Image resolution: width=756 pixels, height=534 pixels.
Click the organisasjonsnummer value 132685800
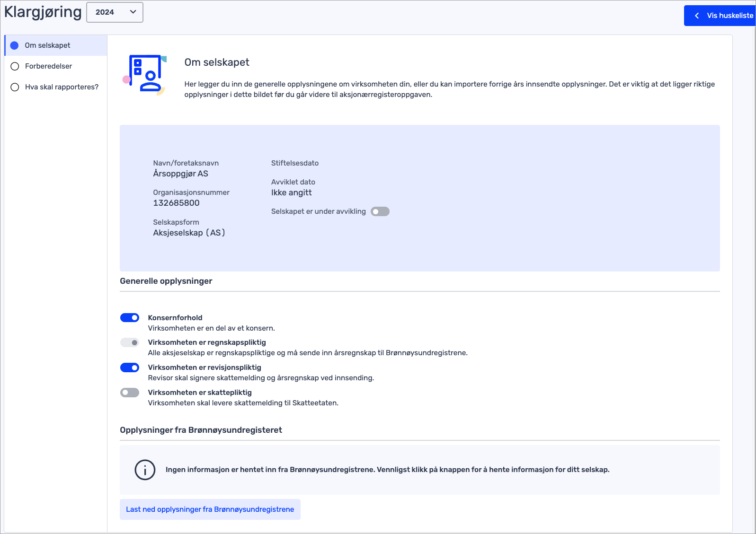[176, 203]
